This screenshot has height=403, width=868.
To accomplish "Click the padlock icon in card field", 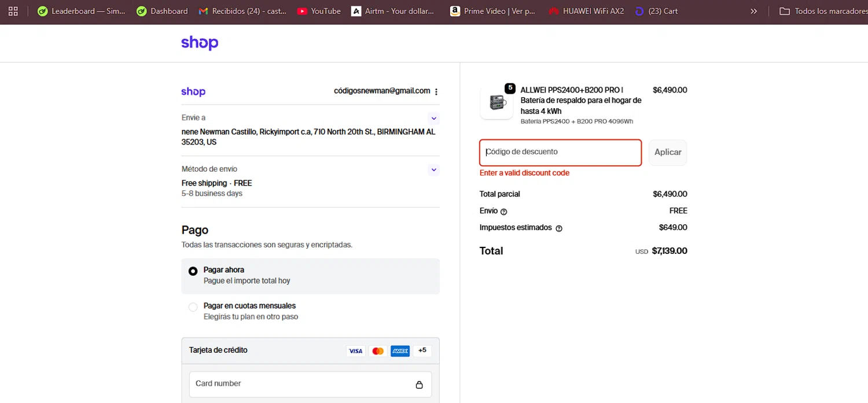I will click(420, 384).
